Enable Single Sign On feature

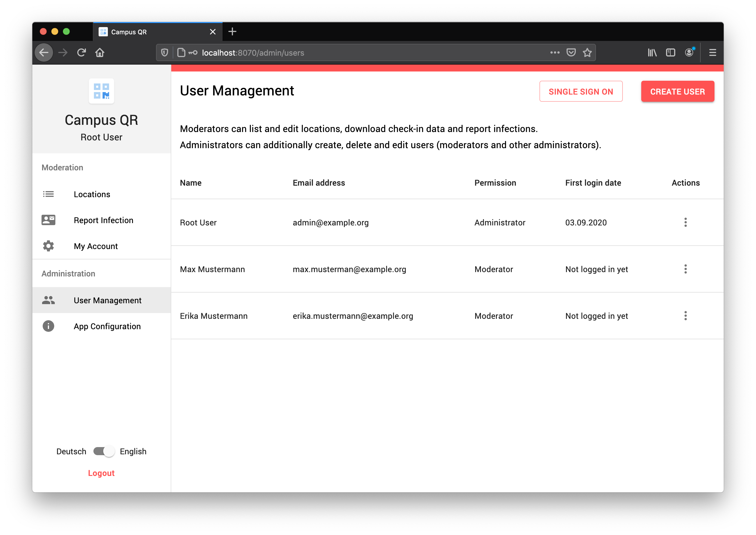tap(581, 91)
